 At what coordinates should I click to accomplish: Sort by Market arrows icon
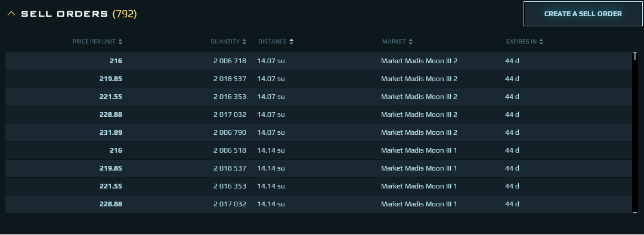[411, 42]
